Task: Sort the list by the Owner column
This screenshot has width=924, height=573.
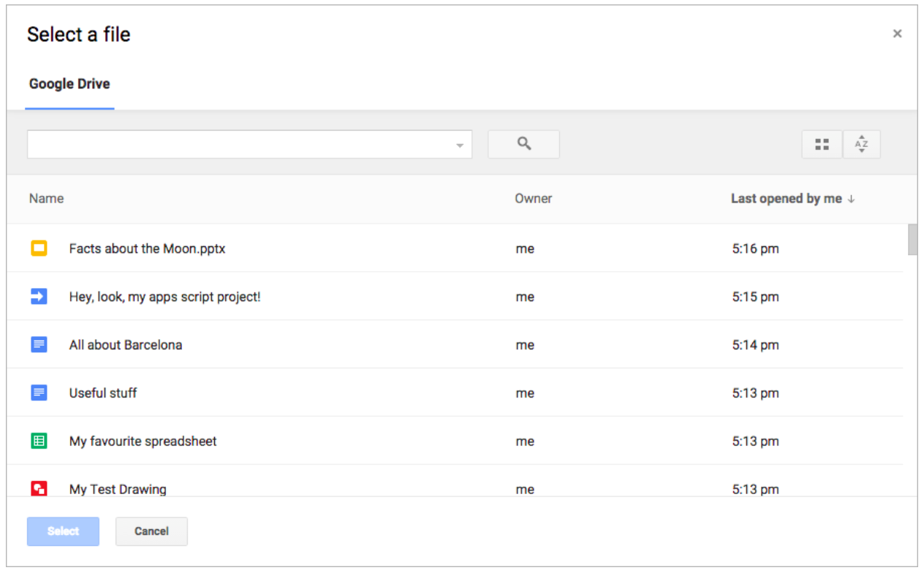Action: 533,198
